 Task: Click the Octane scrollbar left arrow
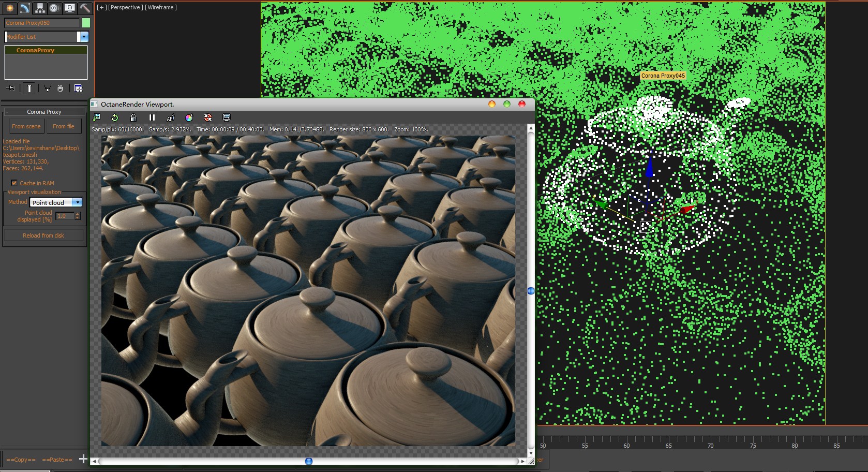pyautogui.click(x=94, y=461)
